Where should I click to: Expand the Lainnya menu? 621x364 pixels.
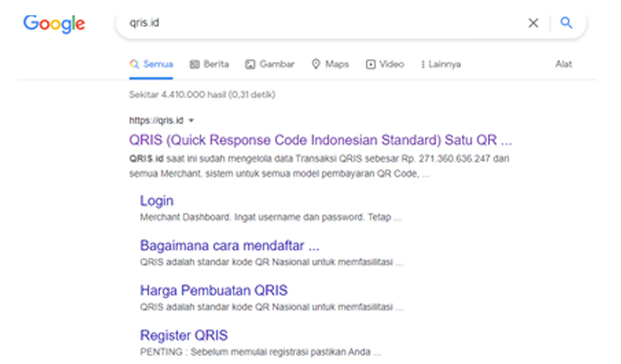[x=440, y=64]
